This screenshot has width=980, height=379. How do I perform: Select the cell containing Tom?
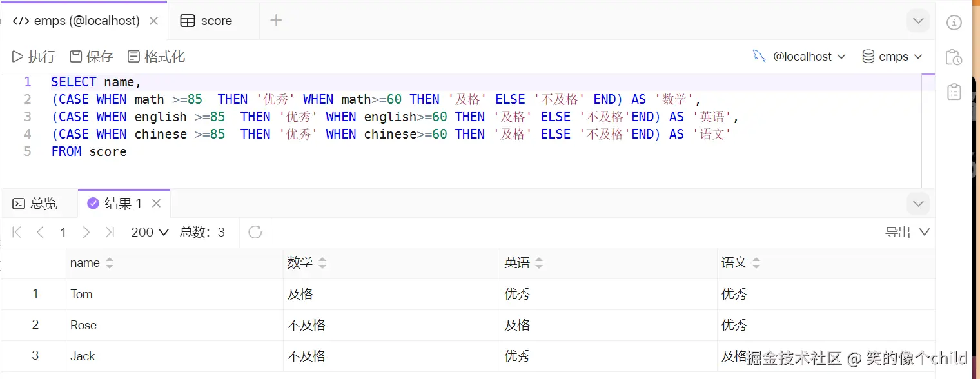click(174, 294)
